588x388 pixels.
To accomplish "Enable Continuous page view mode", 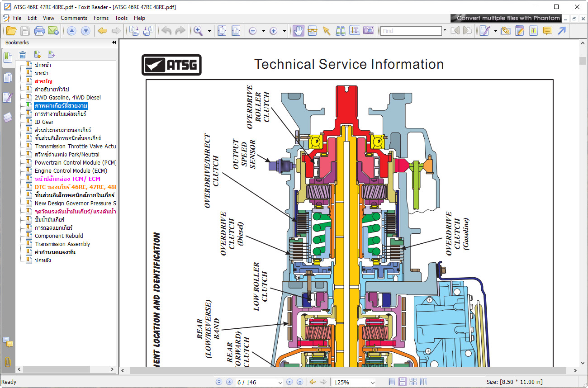I will [x=402, y=382].
